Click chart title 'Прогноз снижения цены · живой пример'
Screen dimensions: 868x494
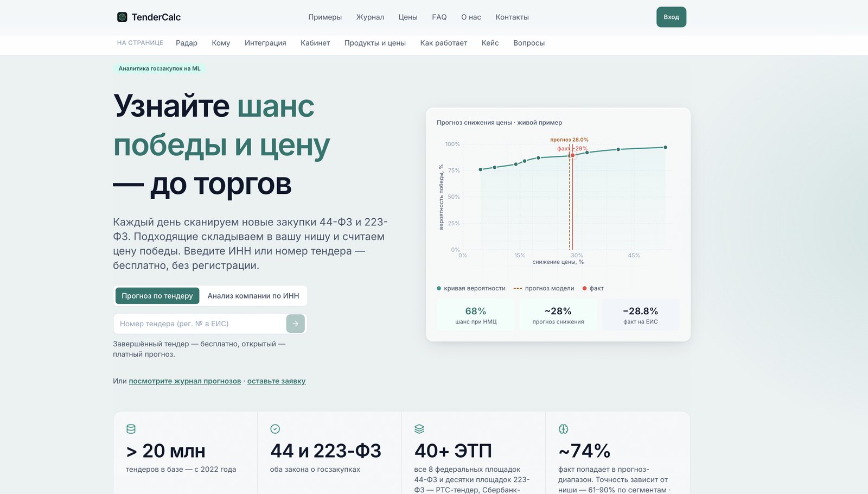499,123
